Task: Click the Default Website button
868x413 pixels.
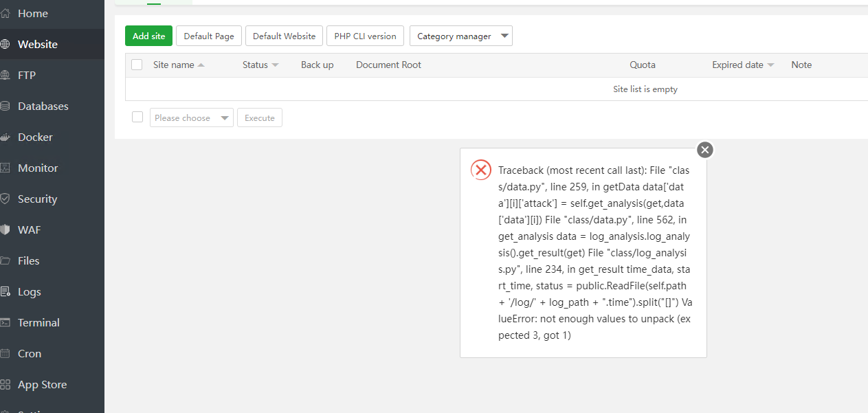Action: [284, 36]
